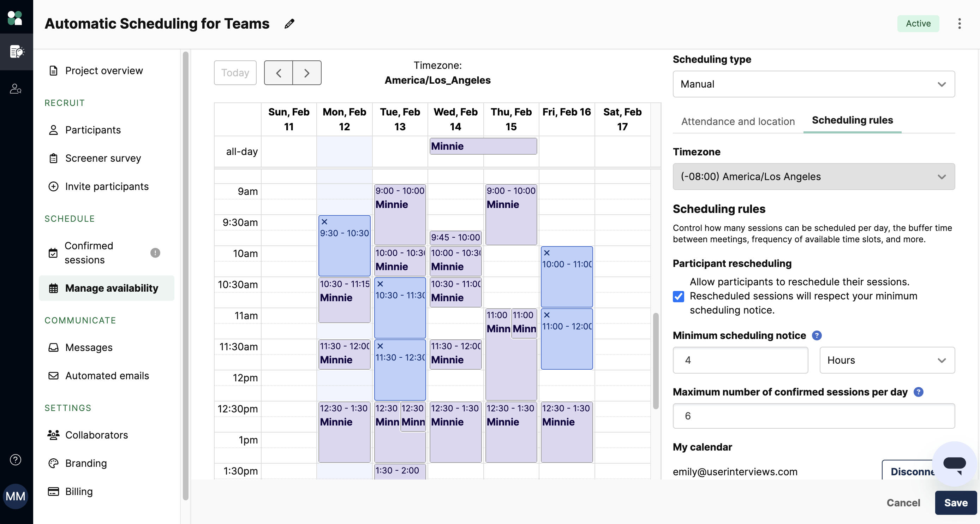Click the Tue 1:30 - 2:00 event
Screen dimensions: 980x524
[x=400, y=471]
